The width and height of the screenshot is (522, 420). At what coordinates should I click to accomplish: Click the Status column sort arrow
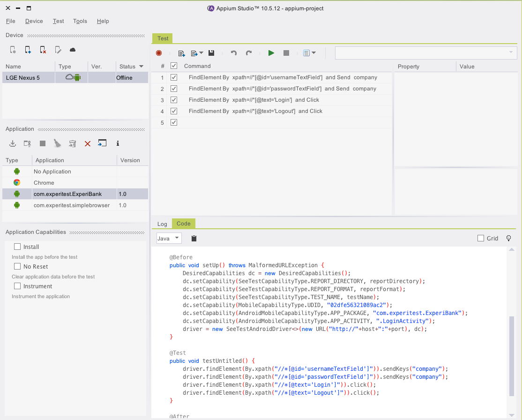coord(141,66)
